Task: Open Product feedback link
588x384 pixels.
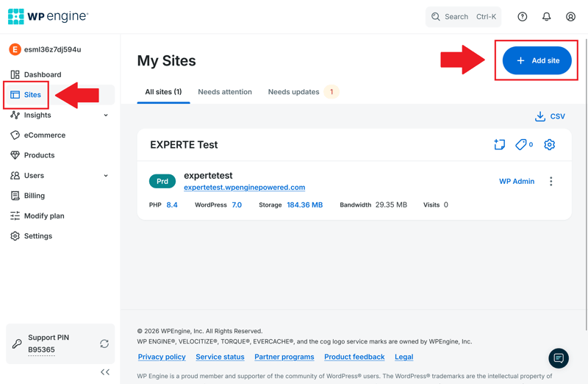Action: (x=354, y=357)
